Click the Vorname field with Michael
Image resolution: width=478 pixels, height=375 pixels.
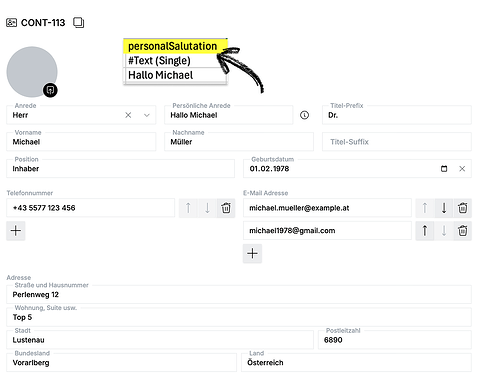click(x=81, y=142)
